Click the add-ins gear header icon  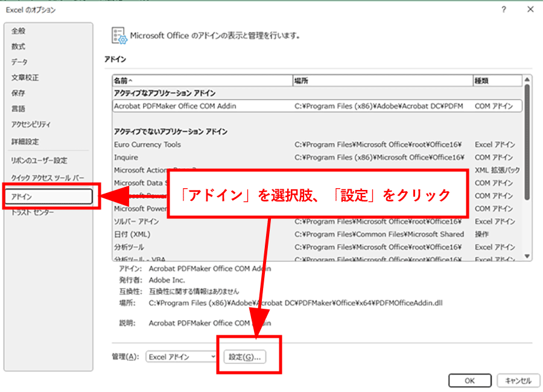click(119, 36)
